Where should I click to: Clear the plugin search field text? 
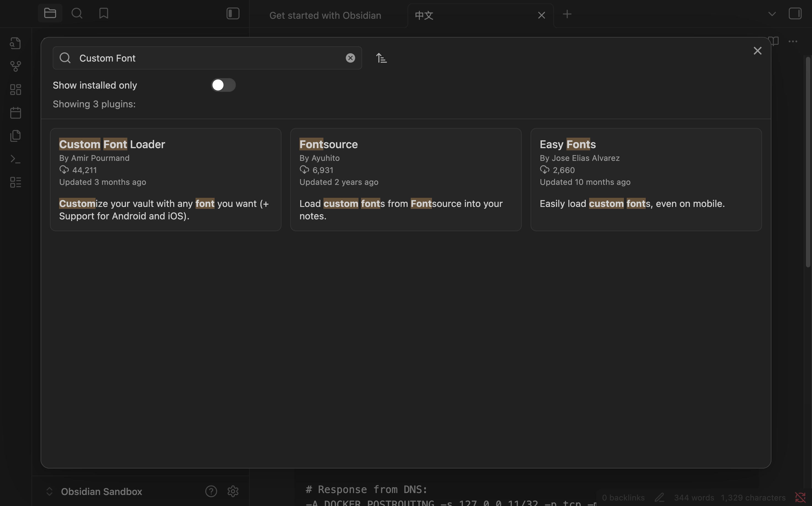click(350, 58)
